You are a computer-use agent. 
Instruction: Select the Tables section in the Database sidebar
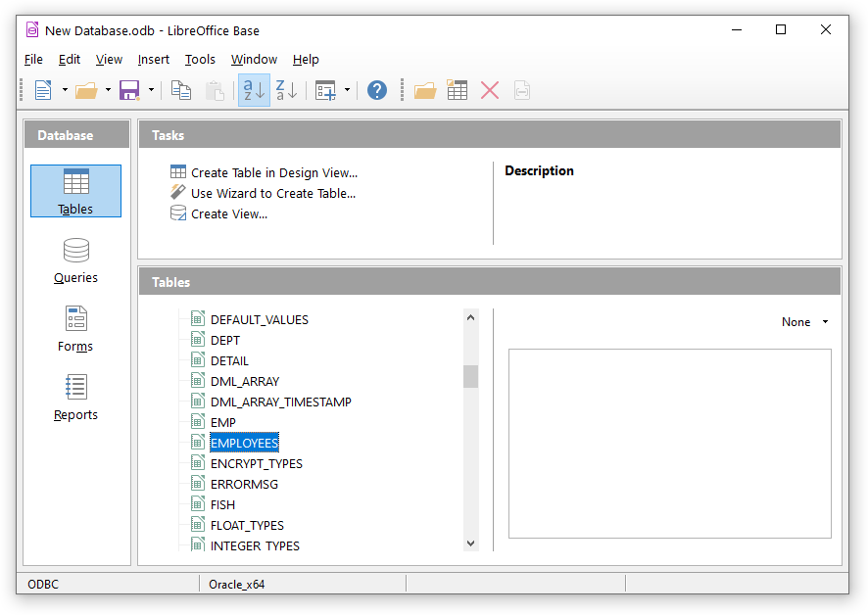(75, 191)
